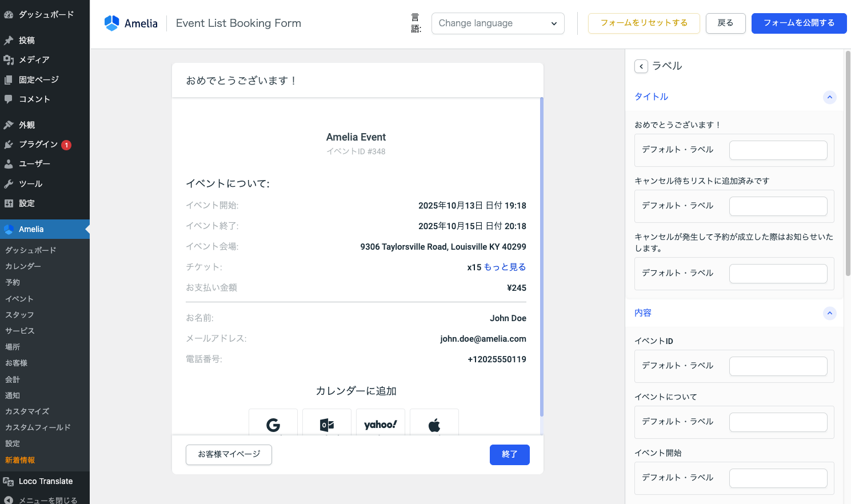Viewport: 851px width, 504px height.
Task: Click the Outlook calendar icon
Action: pos(327,424)
